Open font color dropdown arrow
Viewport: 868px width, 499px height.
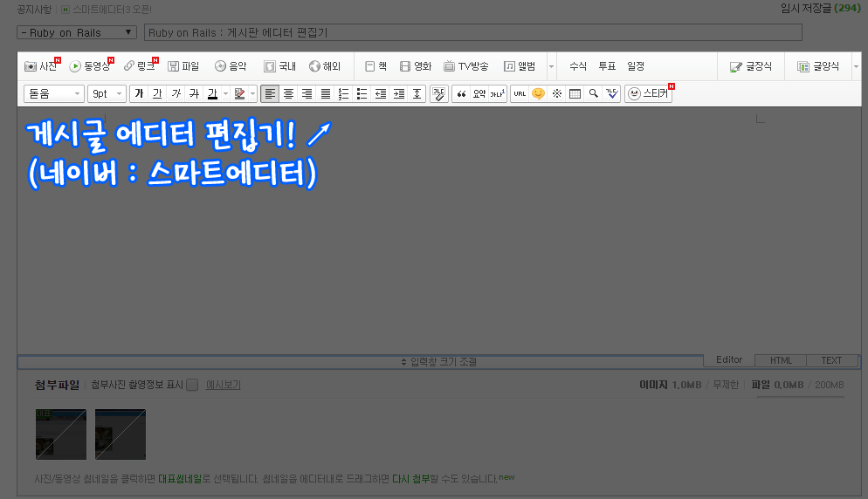click(x=225, y=93)
